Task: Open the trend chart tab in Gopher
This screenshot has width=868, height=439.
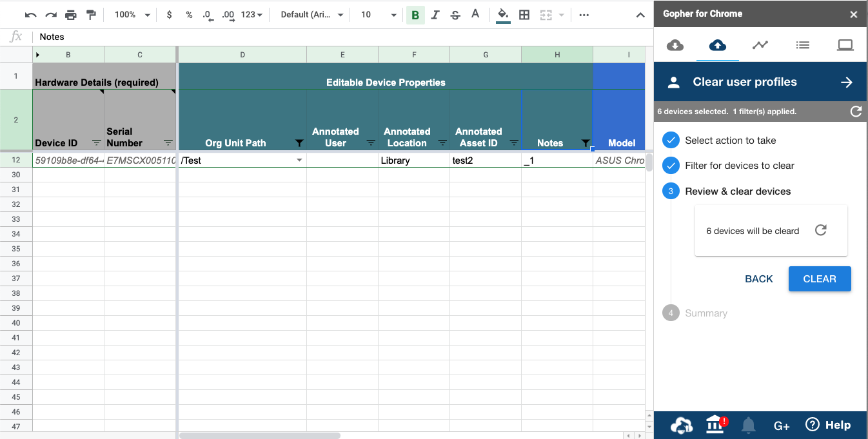Action: (x=760, y=45)
